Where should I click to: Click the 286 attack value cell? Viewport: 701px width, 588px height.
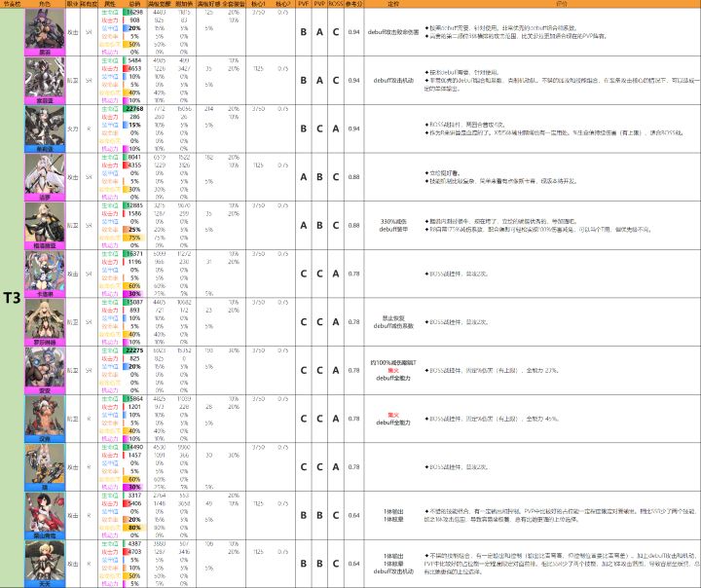click(134, 117)
